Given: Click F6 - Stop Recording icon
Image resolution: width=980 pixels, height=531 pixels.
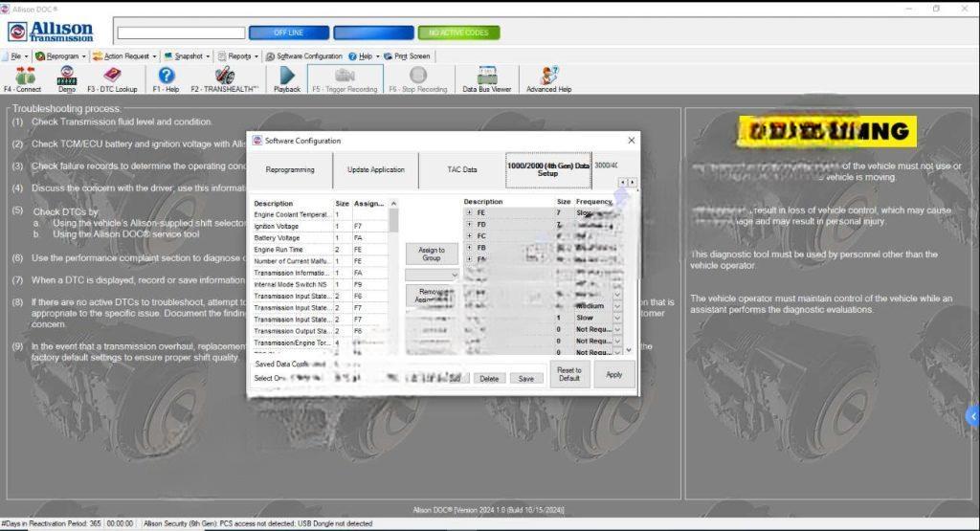Looking at the screenshot, I should pos(418,79).
